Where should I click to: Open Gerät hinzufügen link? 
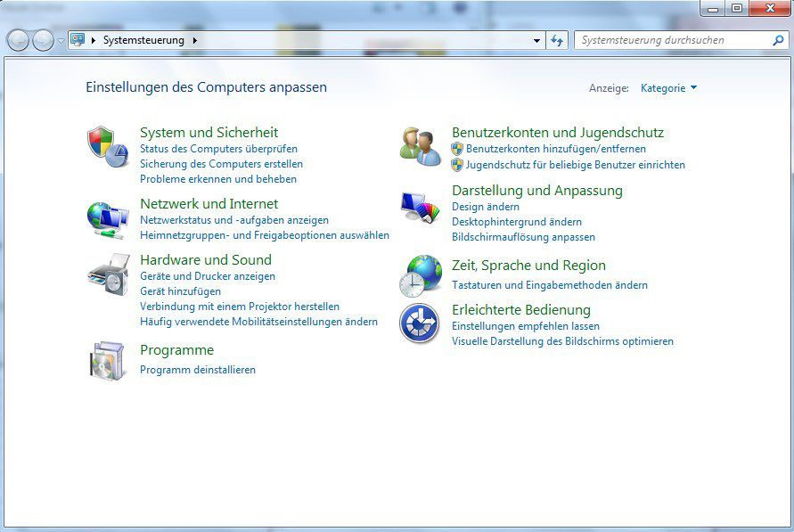pos(180,291)
